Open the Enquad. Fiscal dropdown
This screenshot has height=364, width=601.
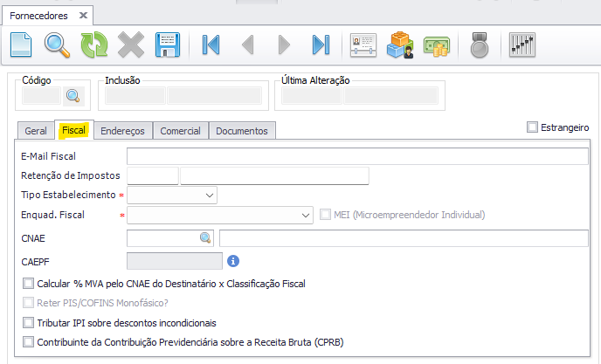tap(305, 215)
